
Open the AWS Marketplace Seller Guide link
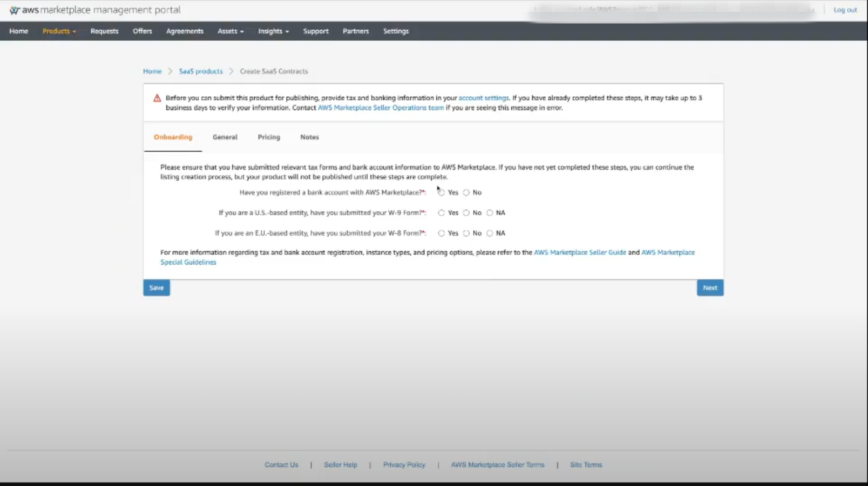click(580, 252)
